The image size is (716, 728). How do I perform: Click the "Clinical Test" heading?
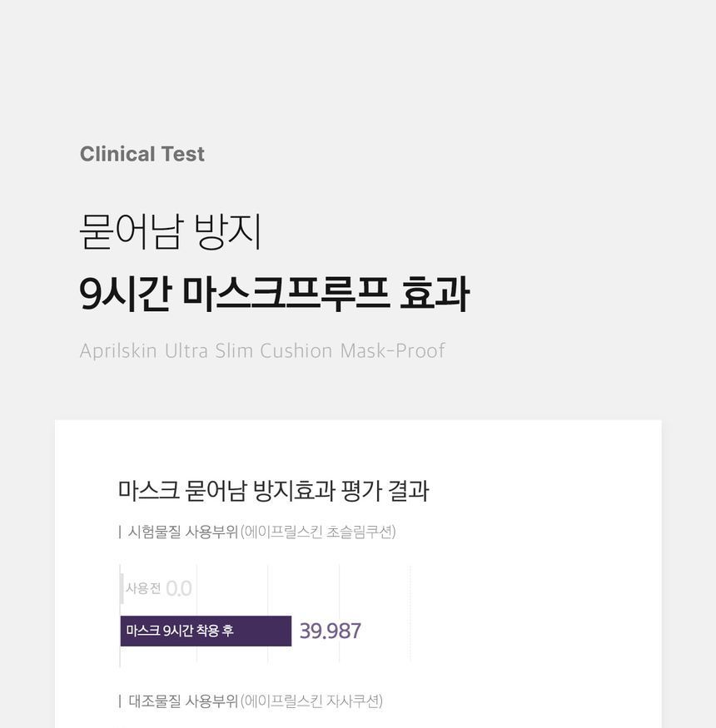pos(142,154)
